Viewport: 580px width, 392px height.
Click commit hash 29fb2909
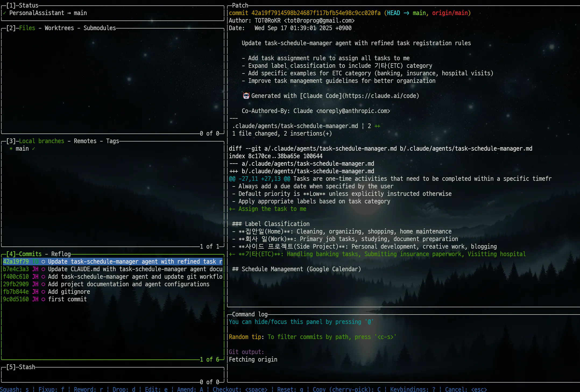(16, 284)
